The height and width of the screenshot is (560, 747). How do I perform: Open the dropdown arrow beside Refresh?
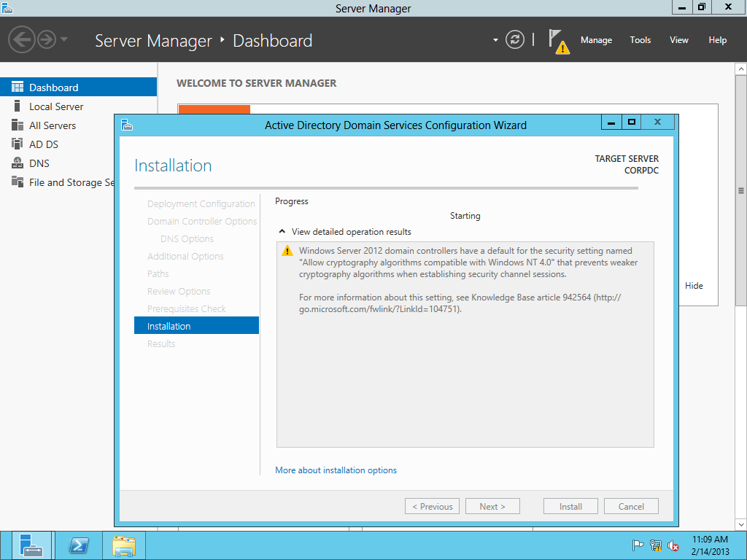coord(496,40)
